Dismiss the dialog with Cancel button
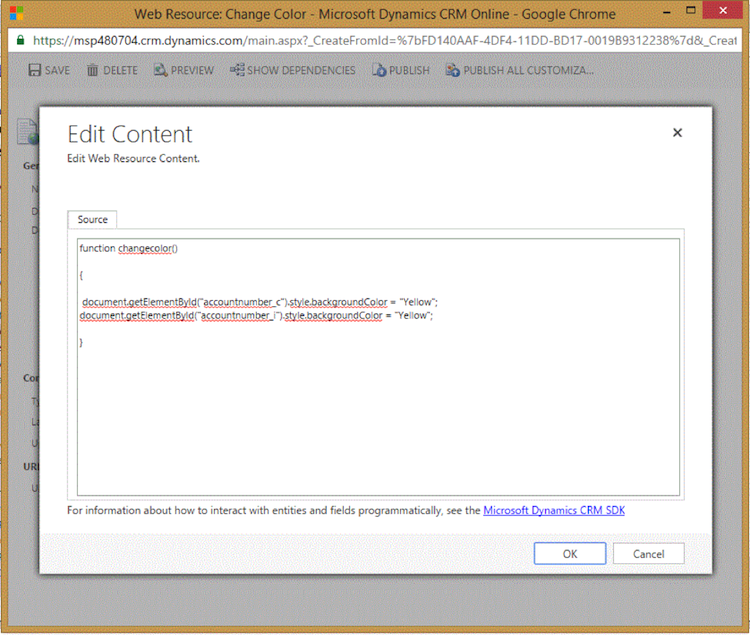 (x=649, y=554)
